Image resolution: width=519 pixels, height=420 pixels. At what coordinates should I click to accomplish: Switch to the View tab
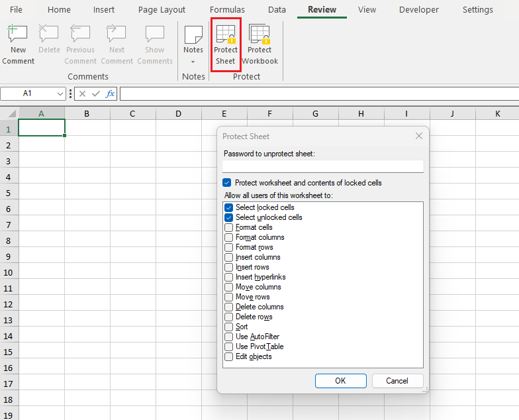pos(367,9)
